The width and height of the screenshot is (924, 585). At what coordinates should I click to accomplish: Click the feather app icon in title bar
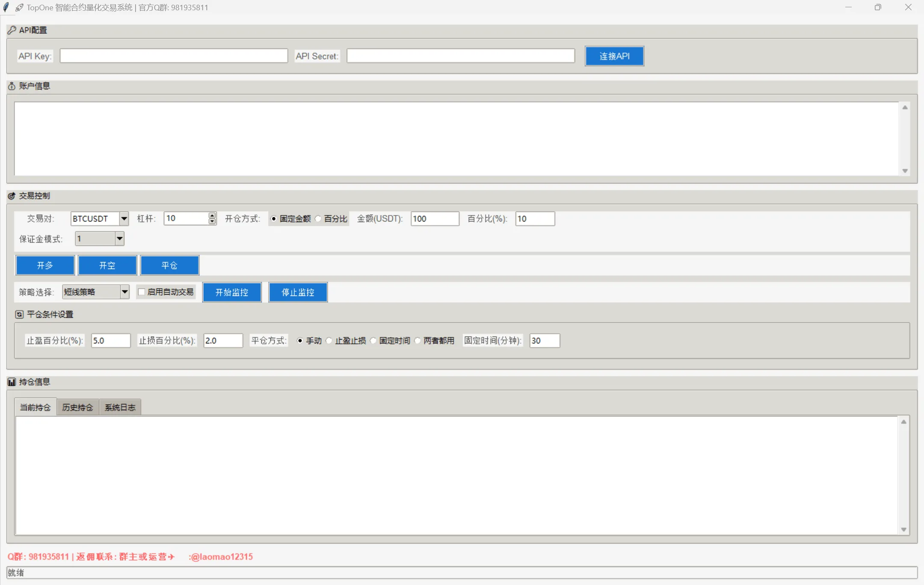pyautogui.click(x=6, y=7)
